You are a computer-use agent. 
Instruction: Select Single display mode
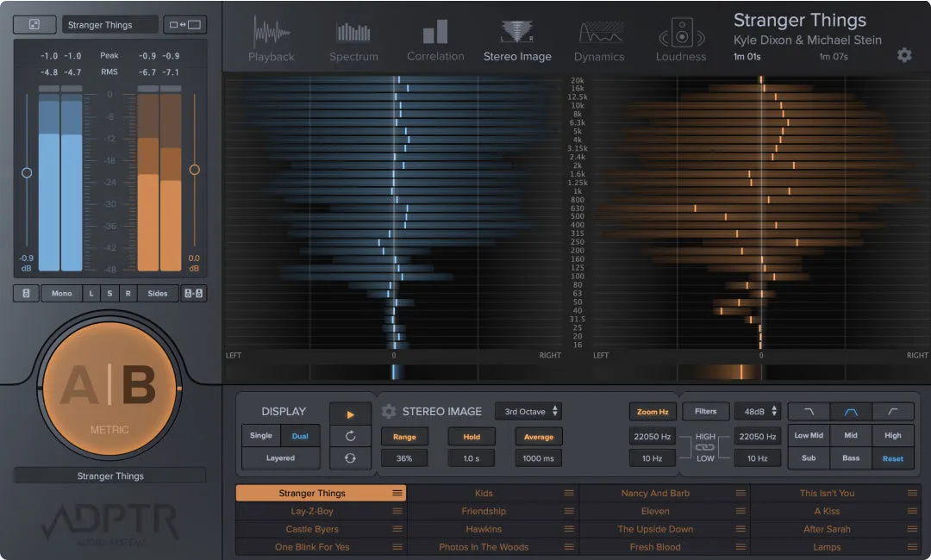[x=260, y=435]
